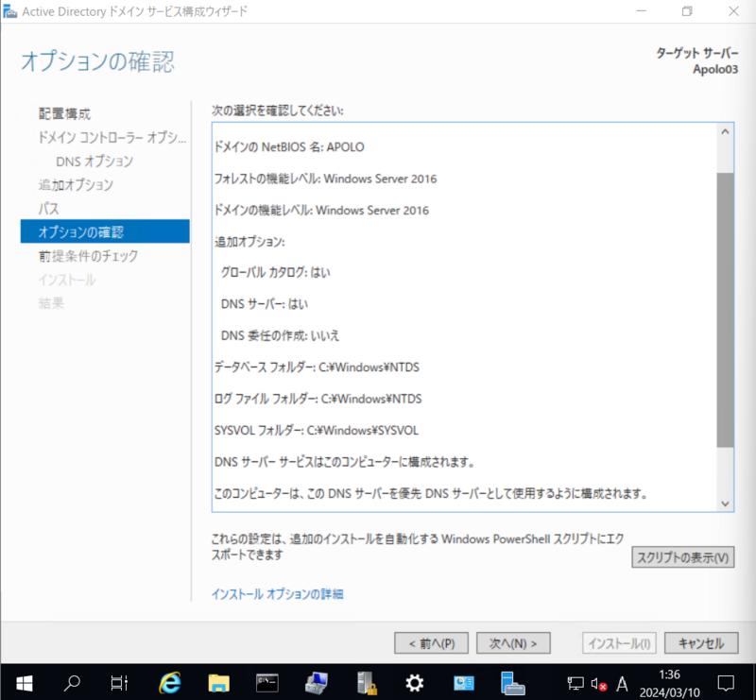Open the Action Center notifications icon
This screenshot has width=756, height=700.
(726, 683)
